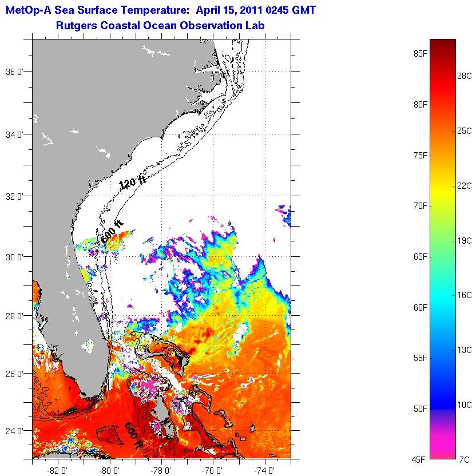Screen dimensions: 472x476
Task: Click the 19C colorbar label
Action: pyautogui.click(x=465, y=240)
